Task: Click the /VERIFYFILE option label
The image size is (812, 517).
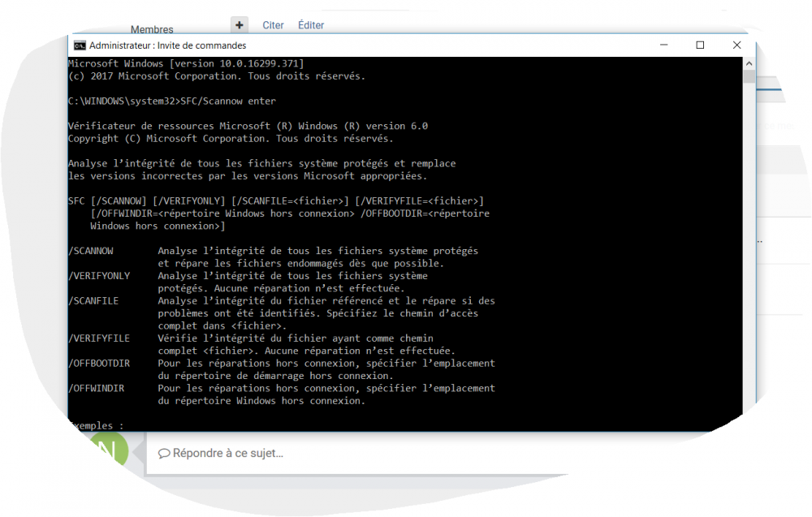Action: click(x=99, y=338)
